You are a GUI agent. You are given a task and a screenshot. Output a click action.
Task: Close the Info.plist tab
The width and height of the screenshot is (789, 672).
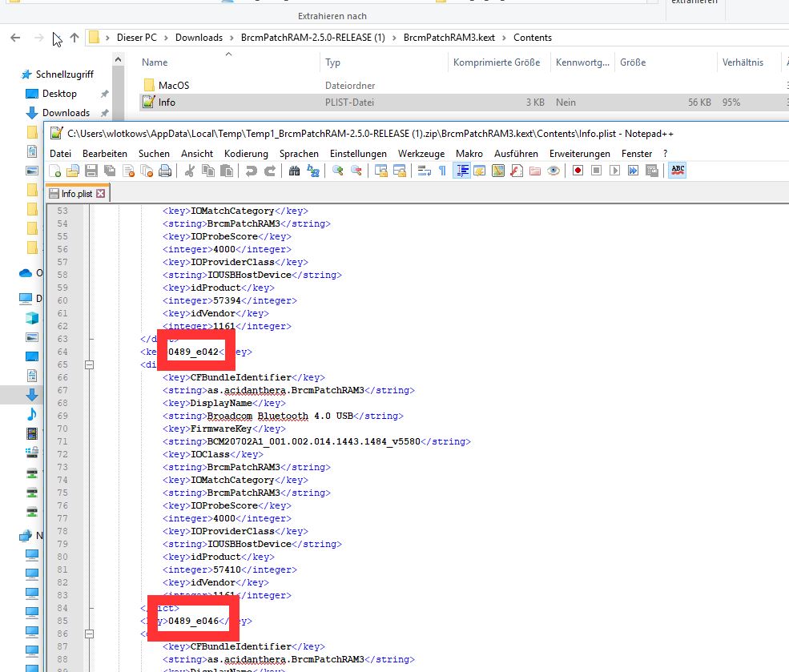point(100,194)
